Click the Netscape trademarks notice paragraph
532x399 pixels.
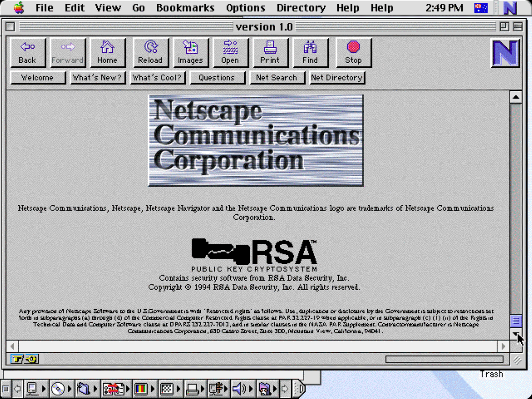pyautogui.click(x=255, y=213)
